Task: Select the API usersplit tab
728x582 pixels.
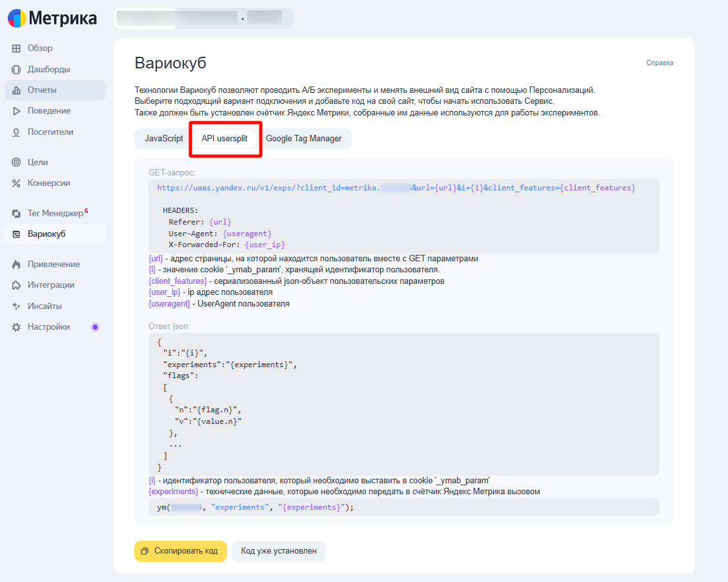Action: click(x=225, y=139)
